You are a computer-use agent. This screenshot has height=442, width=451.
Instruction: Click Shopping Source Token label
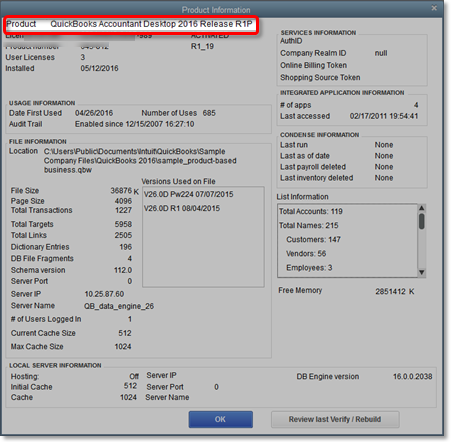pos(320,77)
